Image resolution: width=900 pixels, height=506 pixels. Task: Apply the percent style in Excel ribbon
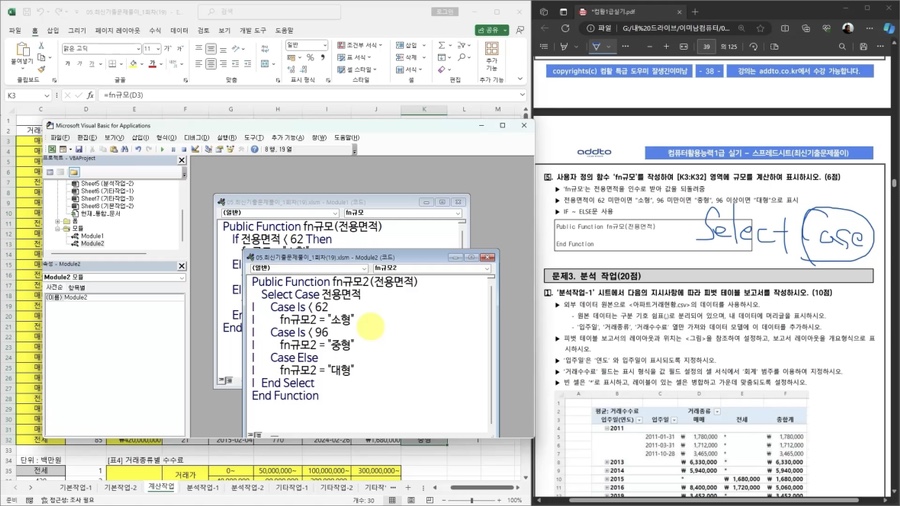[310, 57]
